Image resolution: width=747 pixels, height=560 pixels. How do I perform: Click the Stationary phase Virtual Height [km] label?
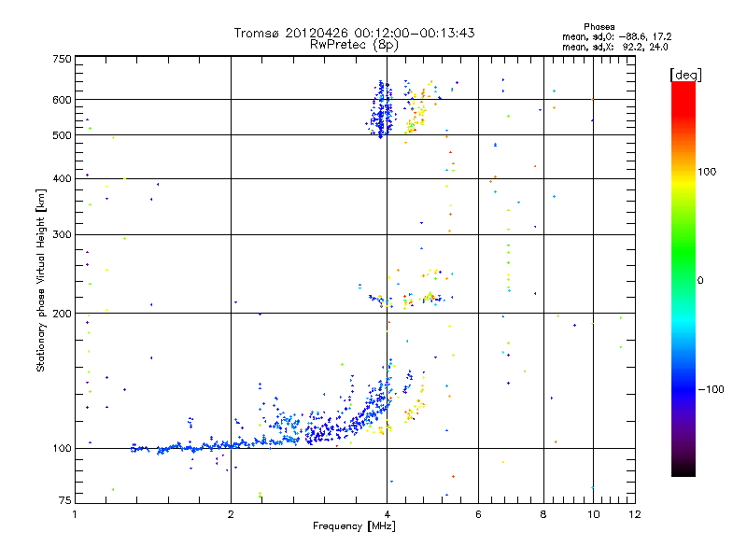click(x=40, y=281)
